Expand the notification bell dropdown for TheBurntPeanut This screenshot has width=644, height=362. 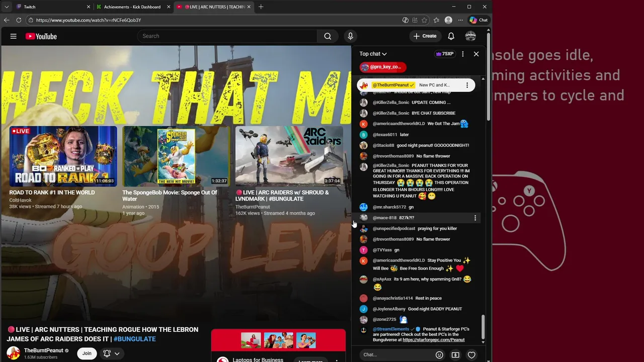(117, 353)
